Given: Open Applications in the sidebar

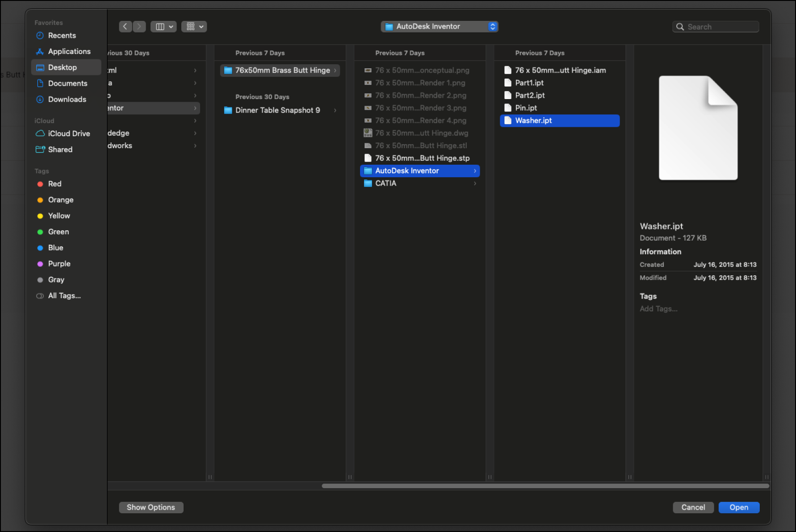Looking at the screenshot, I should (69, 52).
